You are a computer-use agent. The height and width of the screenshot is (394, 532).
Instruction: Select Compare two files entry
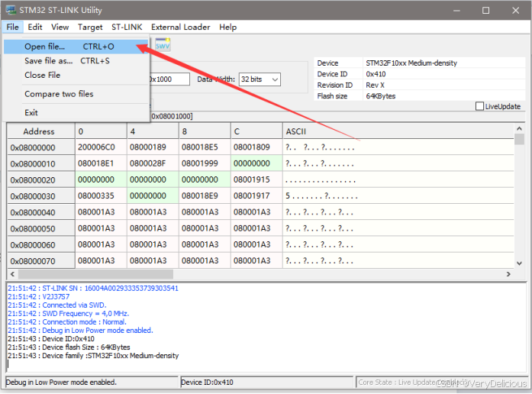tap(76, 94)
